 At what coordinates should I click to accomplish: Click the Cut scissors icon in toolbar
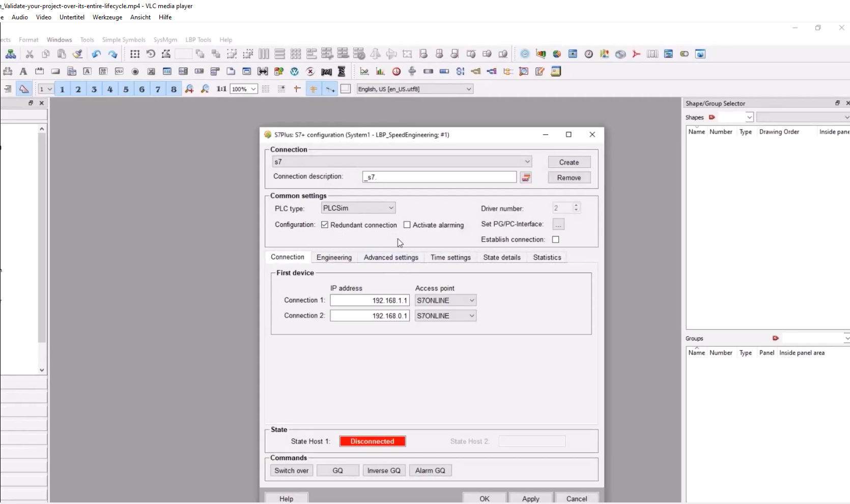pyautogui.click(x=30, y=54)
